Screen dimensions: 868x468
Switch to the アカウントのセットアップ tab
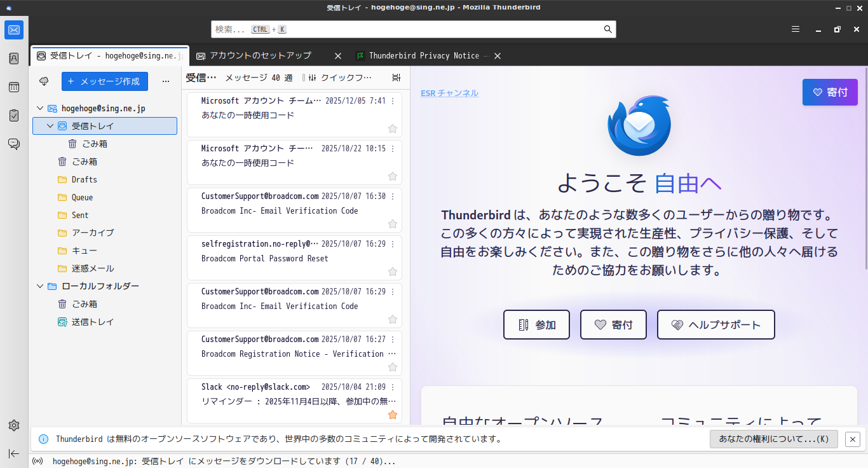(269, 56)
